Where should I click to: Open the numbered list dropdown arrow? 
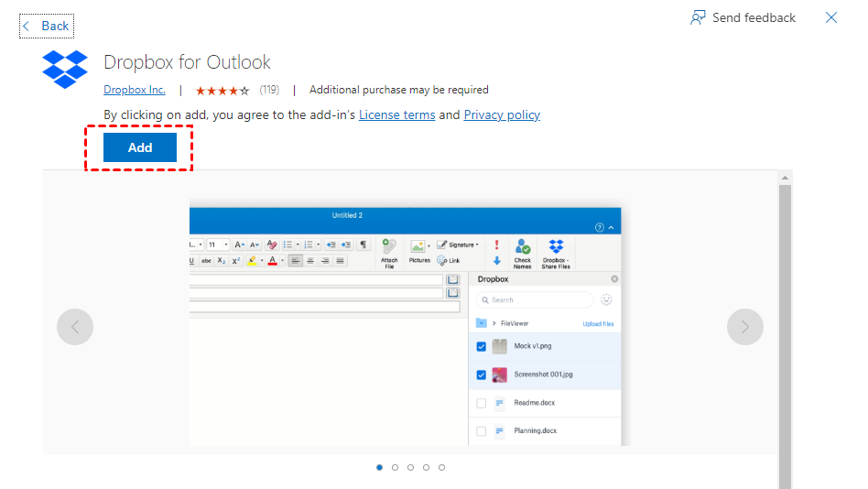319,244
